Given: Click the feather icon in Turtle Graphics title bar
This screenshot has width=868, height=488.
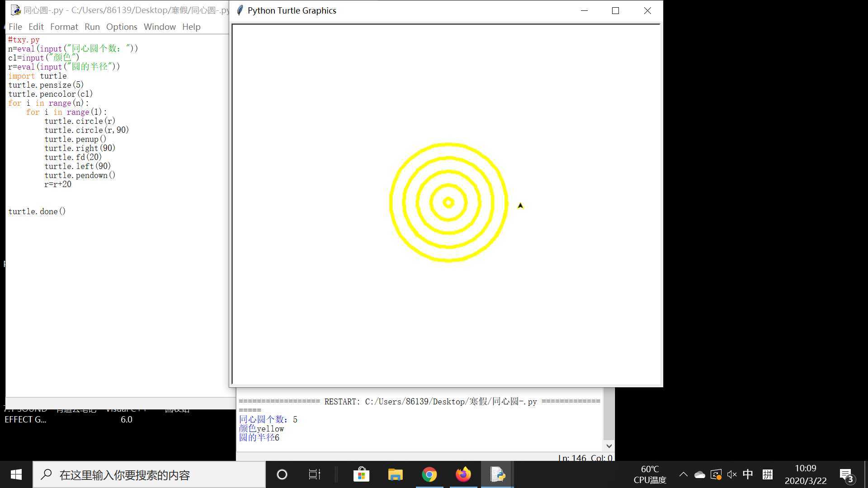Looking at the screenshot, I should (x=240, y=10).
